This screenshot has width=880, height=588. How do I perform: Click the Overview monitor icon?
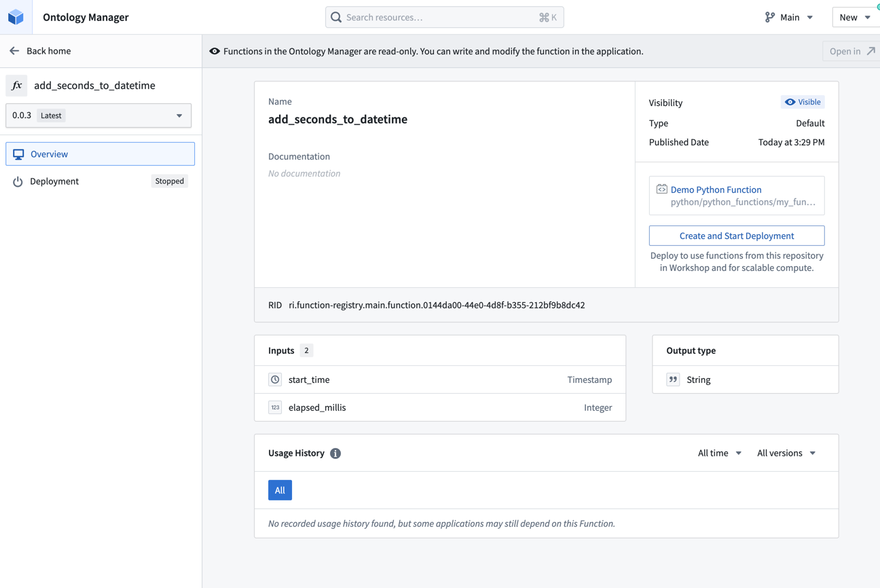18,154
